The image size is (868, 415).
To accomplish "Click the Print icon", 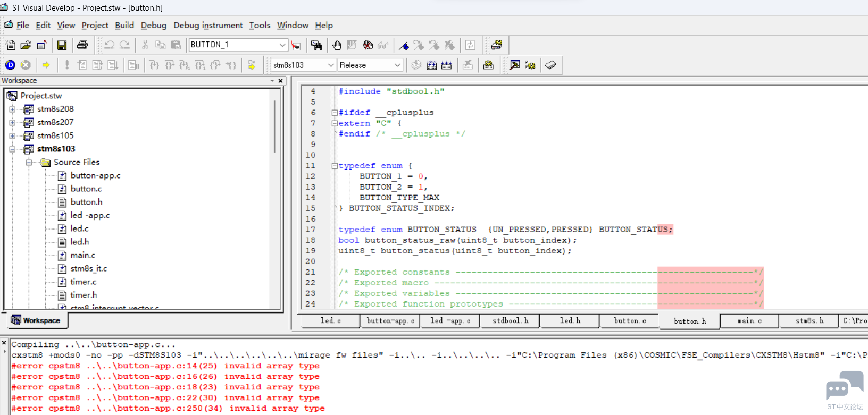I will 82,45.
